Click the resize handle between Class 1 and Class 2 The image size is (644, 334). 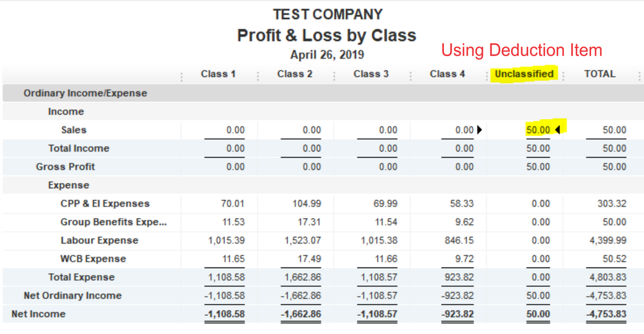coord(257,75)
